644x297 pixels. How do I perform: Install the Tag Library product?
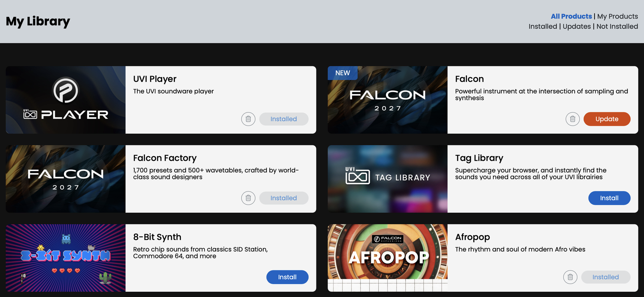tap(609, 198)
